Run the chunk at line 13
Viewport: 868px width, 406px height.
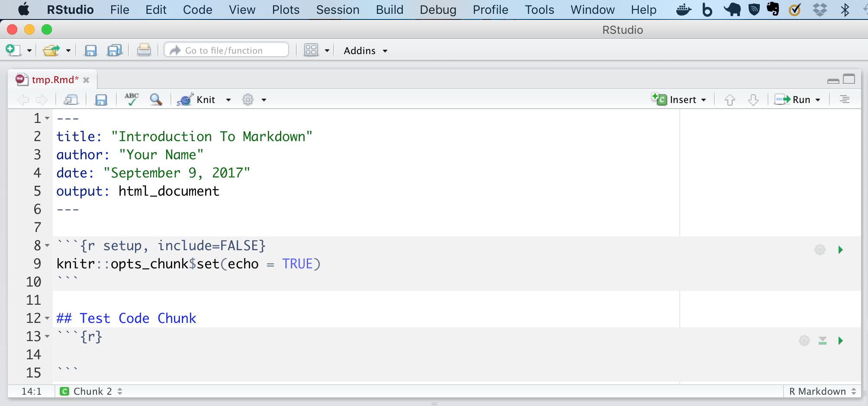coord(840,341)
